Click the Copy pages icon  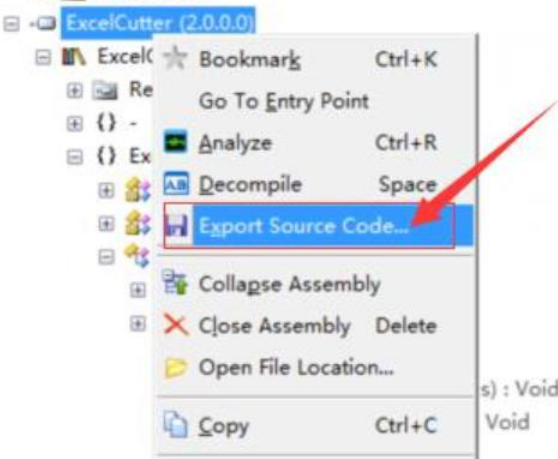[x=175, y=424]
